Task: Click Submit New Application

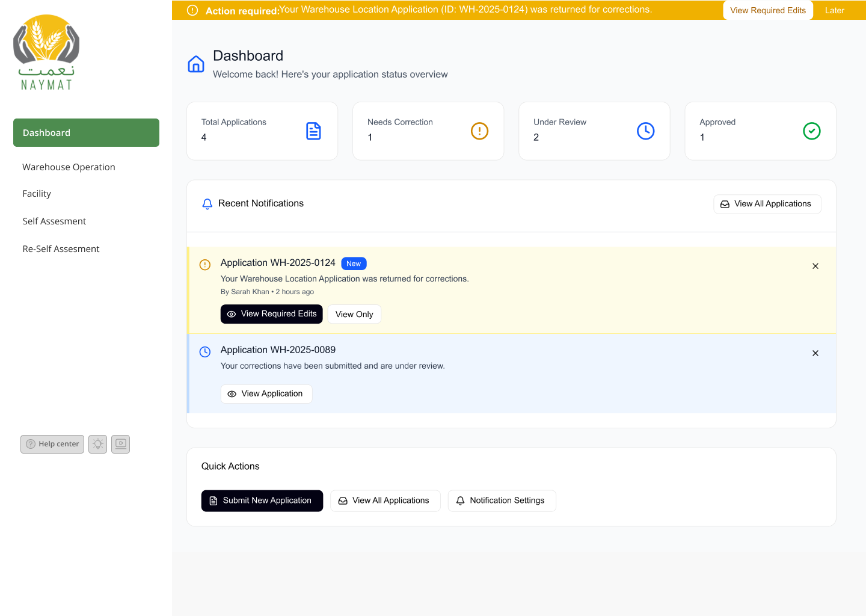Action: [262, 501]
